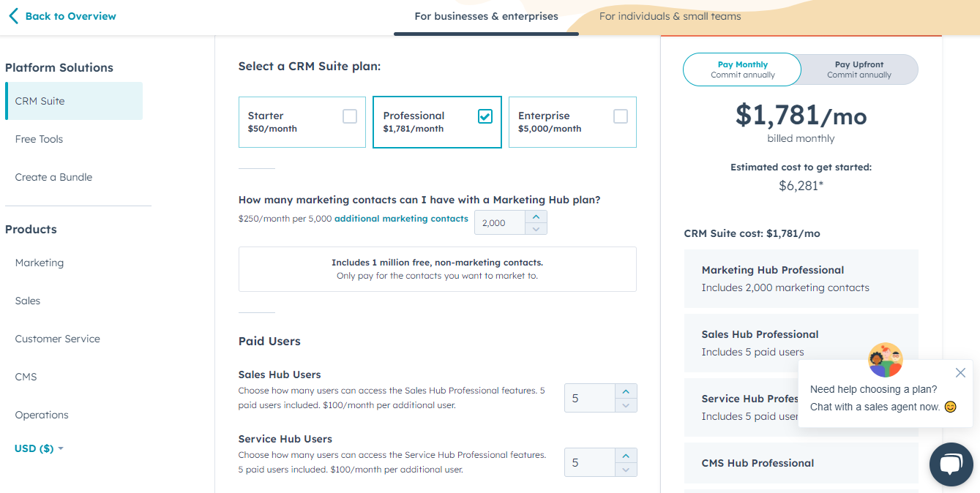
Task: Switch billing to Pay Upfront
Action: [859, 69]
